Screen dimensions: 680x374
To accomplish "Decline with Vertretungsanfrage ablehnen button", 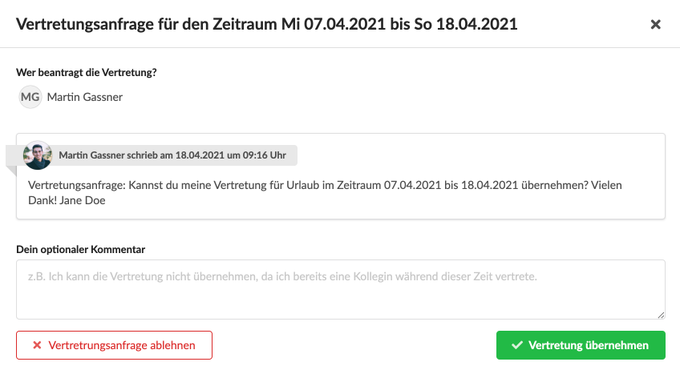I will (114, 345).
